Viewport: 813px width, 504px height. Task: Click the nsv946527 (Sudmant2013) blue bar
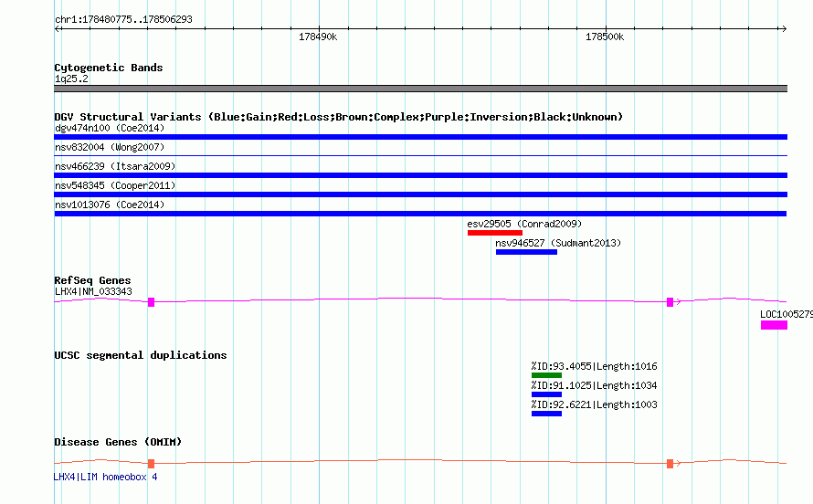(x=526, y=252)
